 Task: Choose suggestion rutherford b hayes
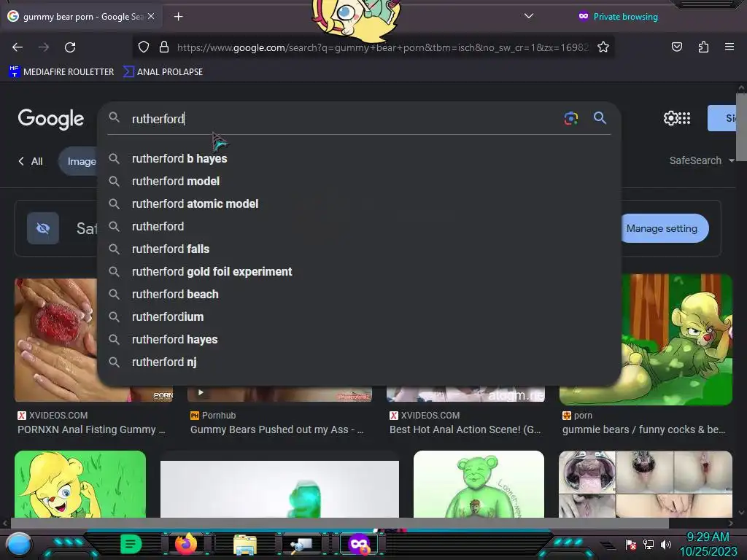[359, 158]
